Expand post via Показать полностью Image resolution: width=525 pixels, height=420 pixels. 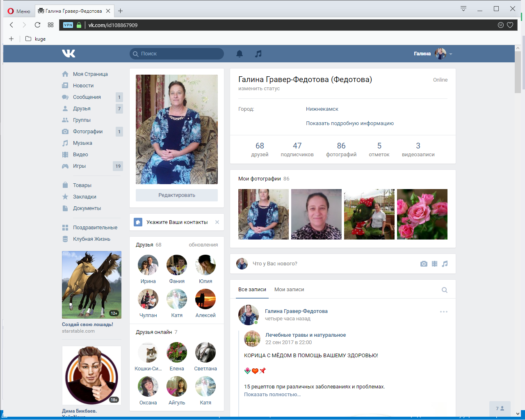pos(272,395)
